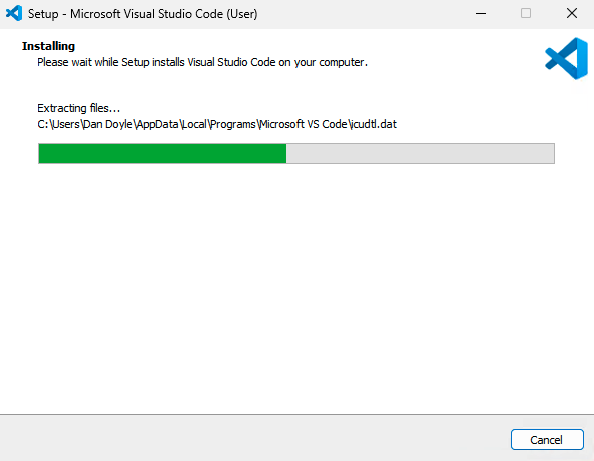The height and width of the screenshot is (461, 594).
Task: Cancel the Visual Studio Code installation
Action: click(x=547, y=439)
